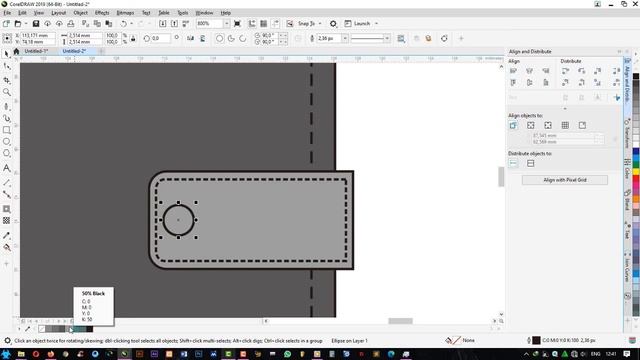Open the zoom level dropdown arrow
Image resolution: width=640 pixels, height=360 pixels.
point(227,24)
